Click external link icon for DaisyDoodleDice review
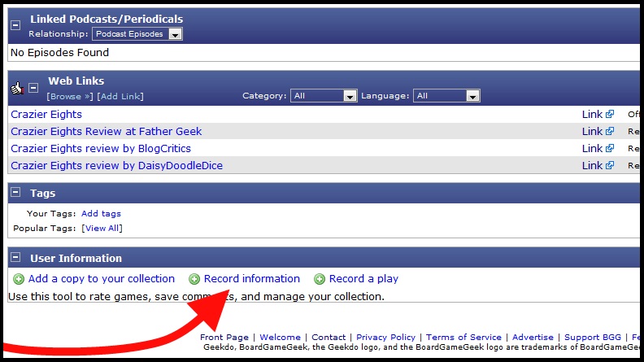Screen dimensions: 644x362 pos(609,166)
